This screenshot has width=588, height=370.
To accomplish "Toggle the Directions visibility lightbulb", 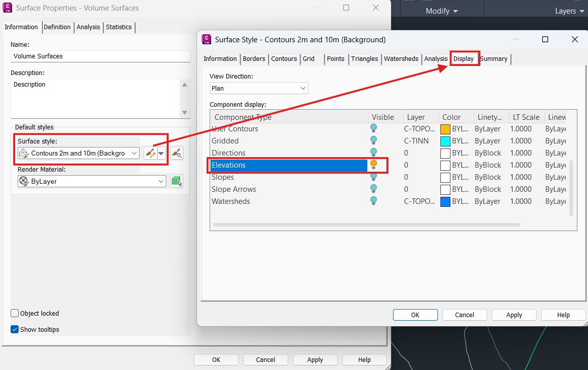I will pos(373,153).
